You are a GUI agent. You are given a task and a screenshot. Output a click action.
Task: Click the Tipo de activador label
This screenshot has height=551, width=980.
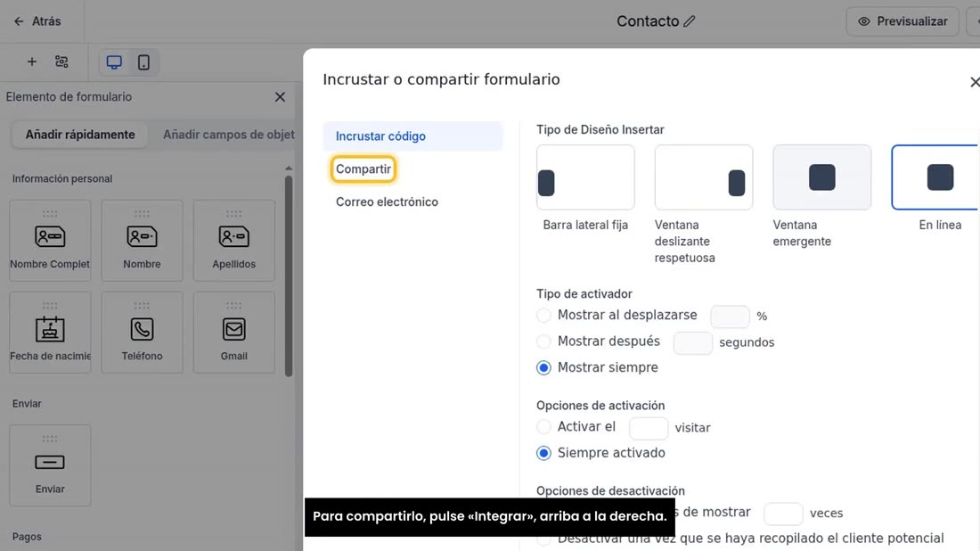point(584,294)
